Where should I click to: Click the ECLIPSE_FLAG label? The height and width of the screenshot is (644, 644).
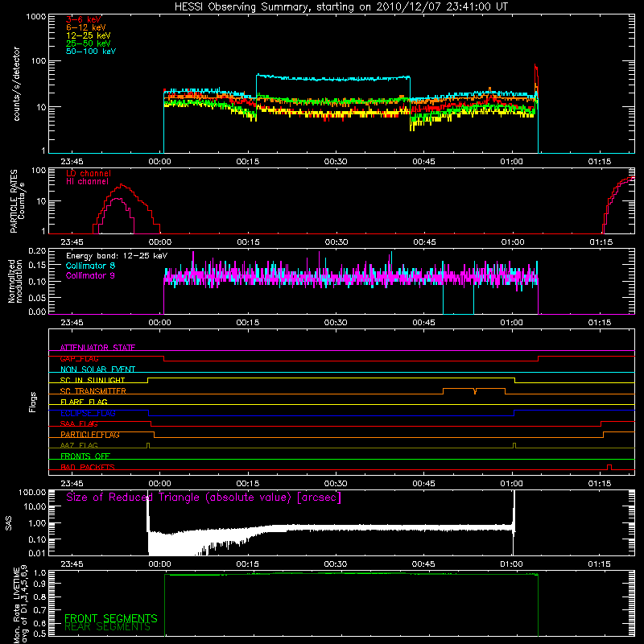point(88,413)
